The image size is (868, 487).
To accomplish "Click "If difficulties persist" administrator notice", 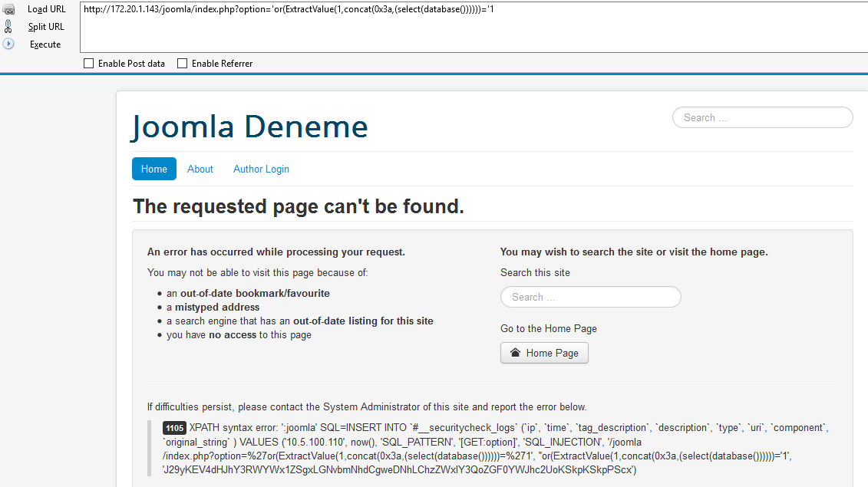I will 367,406.
